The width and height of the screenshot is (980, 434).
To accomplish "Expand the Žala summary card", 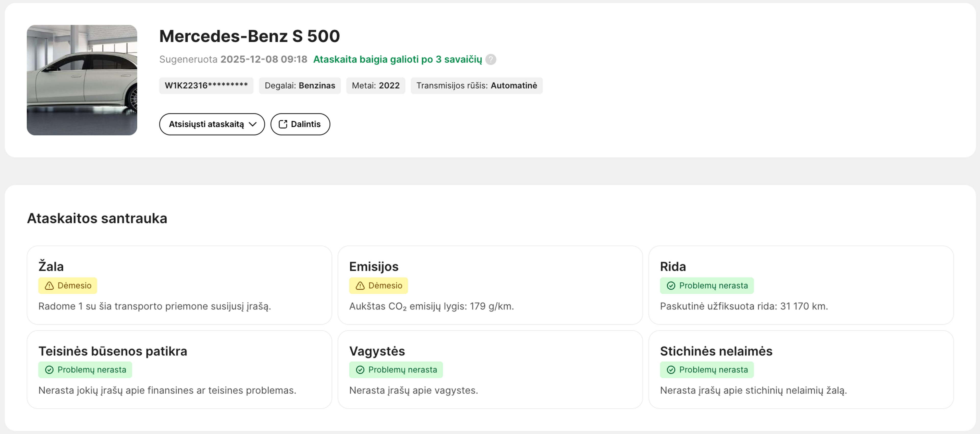I will point(180,286).
